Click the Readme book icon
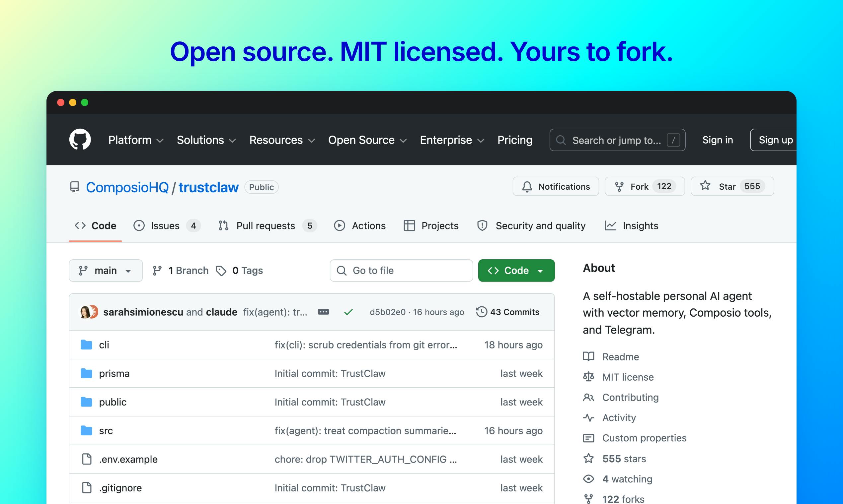 click(x=589, y=356)
